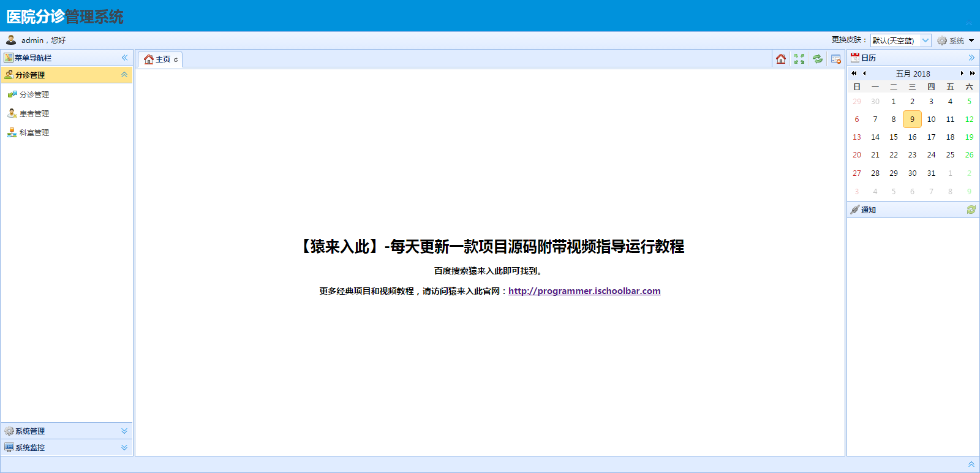Click the close-tabs window icon in tab toolbar
This screenshot has width=980, height=473.
click(x=836, y=59)
